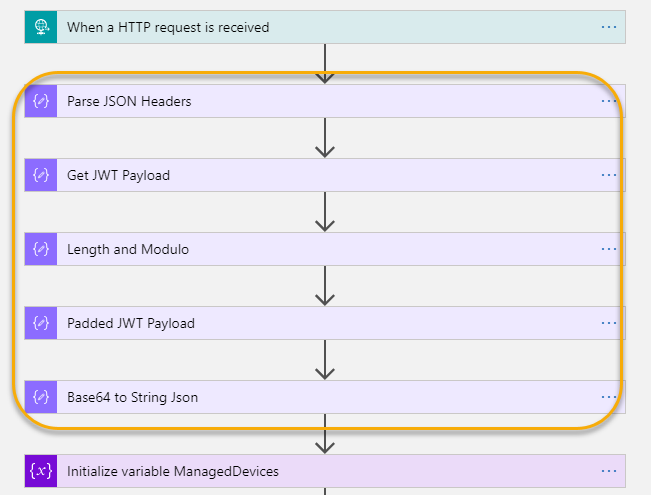
Task: Open ellipsis menu for Length and Modulo
Action: 609,249
